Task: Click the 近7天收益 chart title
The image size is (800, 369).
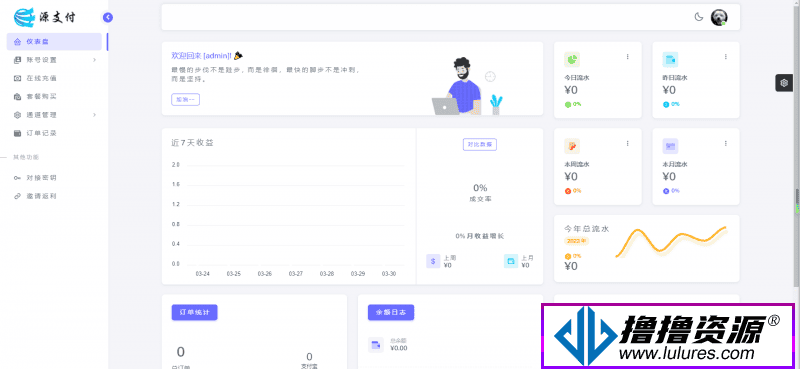Action: (x=192, y=143)
